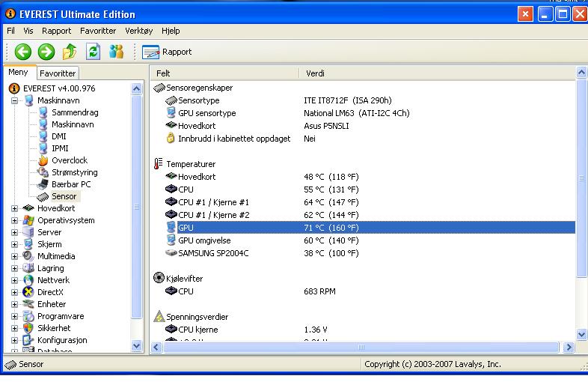Click the Operativsystem Windows flag icon

pyautogui.click(x=28, y=220)
